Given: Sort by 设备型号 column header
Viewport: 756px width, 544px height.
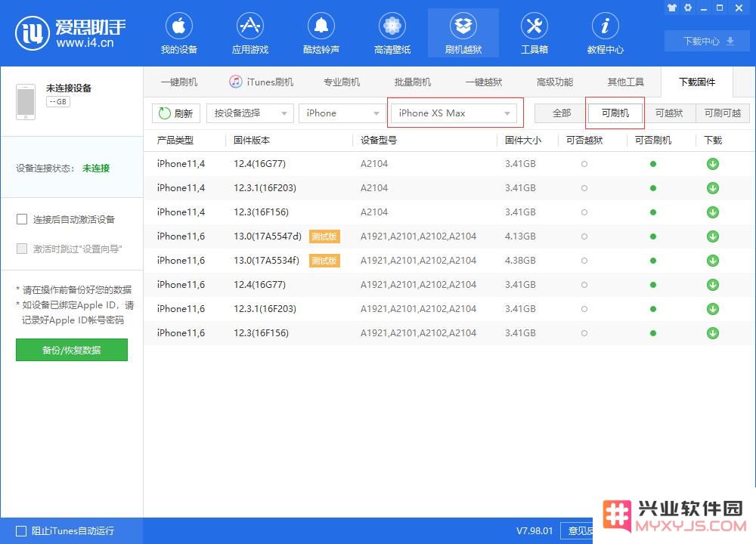Looking at the screenshot, I should [x=379, y=141].
